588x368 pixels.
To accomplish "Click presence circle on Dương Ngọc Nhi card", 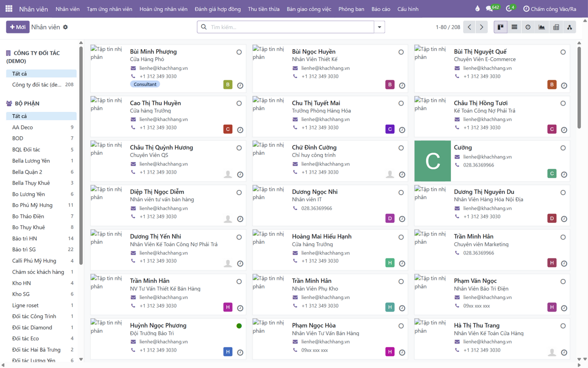I will pyautogui.click(x=401, y=192).
